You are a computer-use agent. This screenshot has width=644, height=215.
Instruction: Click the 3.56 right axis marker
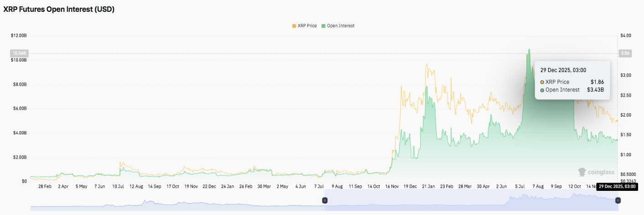(x=624, y=53)
